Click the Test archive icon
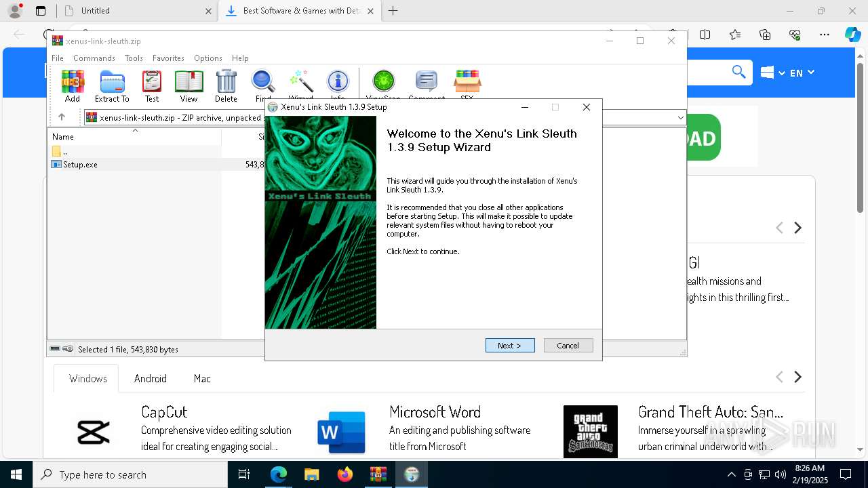Viewport: 868px width, 488px height. [152, 86]
